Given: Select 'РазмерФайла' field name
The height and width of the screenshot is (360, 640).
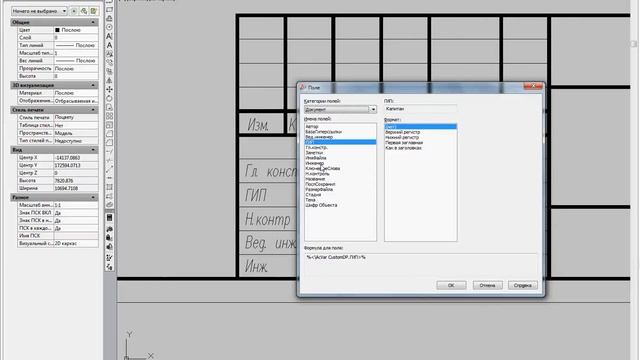Looking at the screenshot, I should point(319,190).
